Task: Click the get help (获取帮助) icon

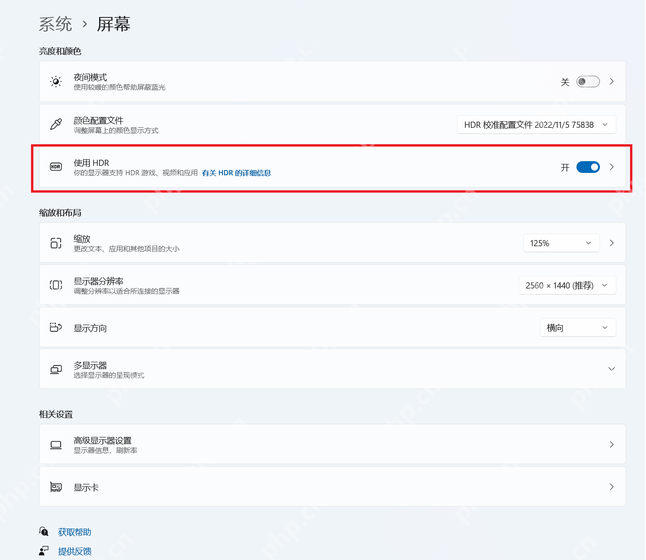Action: click(44, 531)
